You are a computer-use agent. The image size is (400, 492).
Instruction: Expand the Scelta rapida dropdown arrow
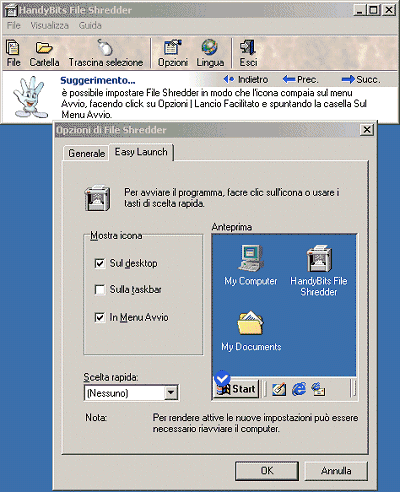171,393
